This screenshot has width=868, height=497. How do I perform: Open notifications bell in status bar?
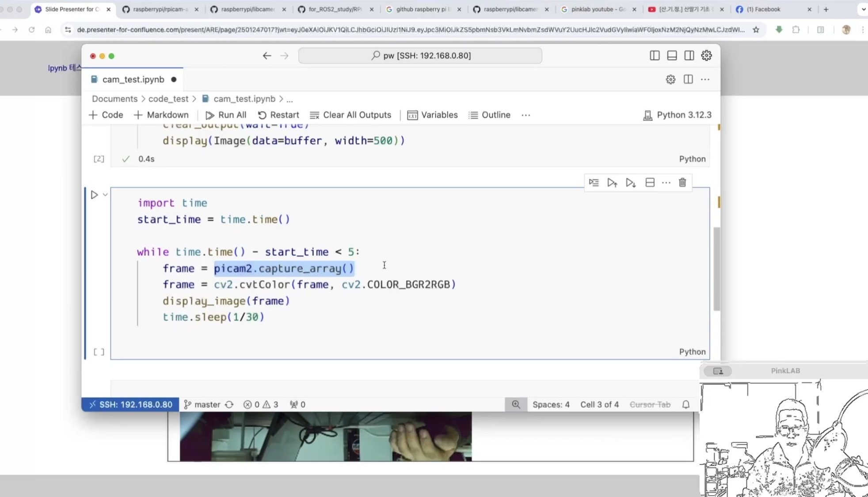686,404
